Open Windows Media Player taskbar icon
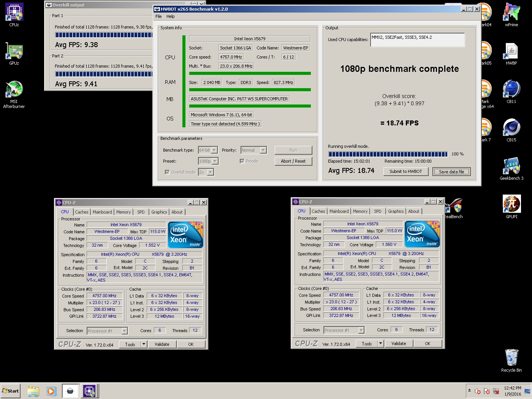This screenshot has height=399, width=532. (x=51, y=391)
